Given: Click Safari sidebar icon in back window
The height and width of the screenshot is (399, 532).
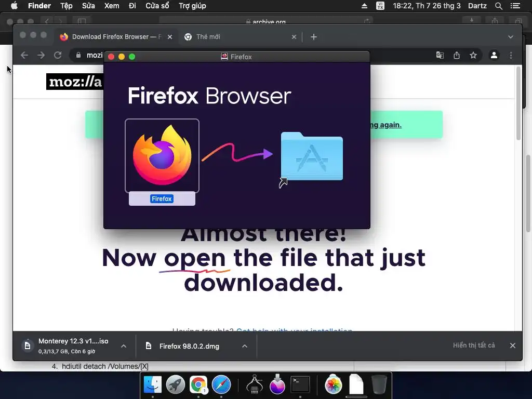Looking at the screenshot, I should pyautogui.click(x=82, y=21).
